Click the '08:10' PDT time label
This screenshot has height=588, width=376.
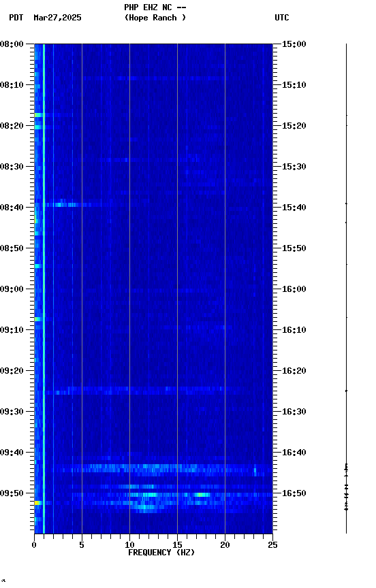(x=12, y=85)
